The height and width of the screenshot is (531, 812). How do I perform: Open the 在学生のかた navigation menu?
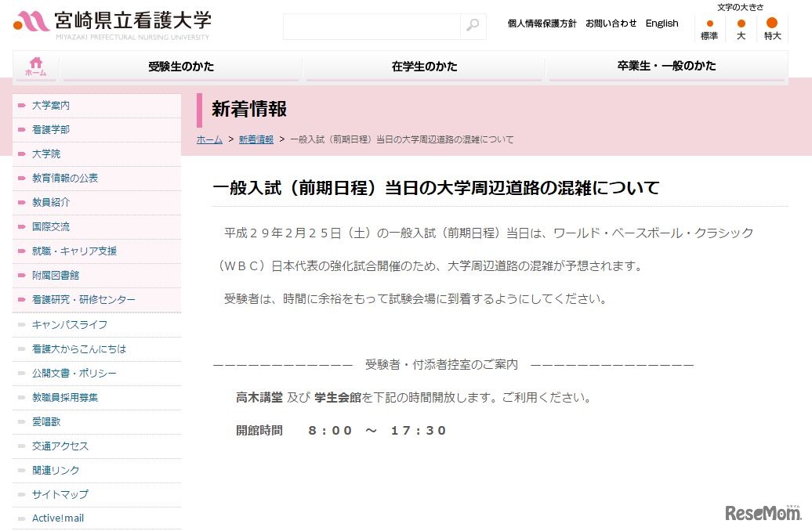point(425,67)
